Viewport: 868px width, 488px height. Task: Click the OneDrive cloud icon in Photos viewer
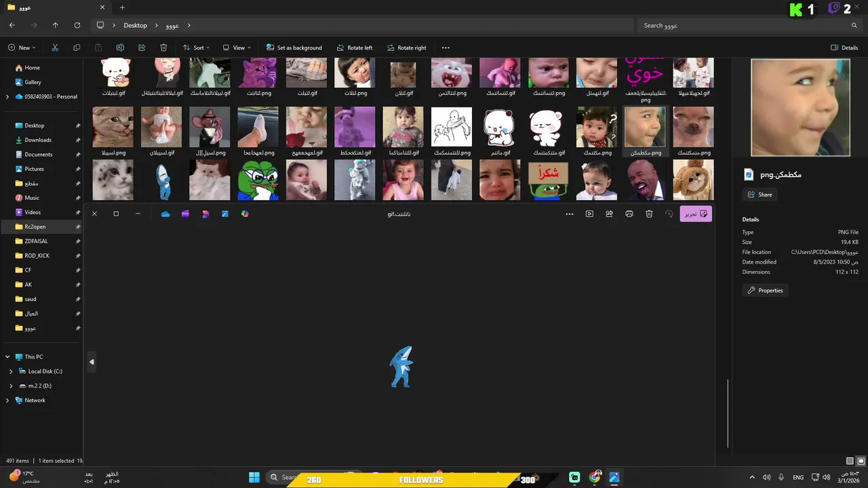click(x=165, y=213)
